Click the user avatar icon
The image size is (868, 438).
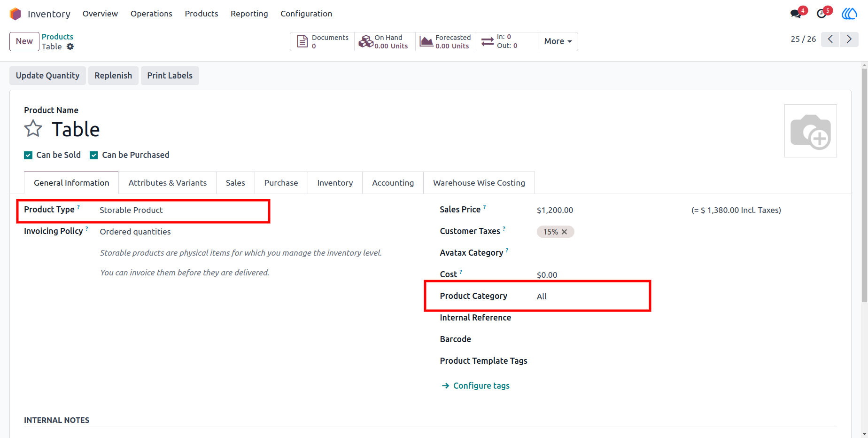point(849,14)
